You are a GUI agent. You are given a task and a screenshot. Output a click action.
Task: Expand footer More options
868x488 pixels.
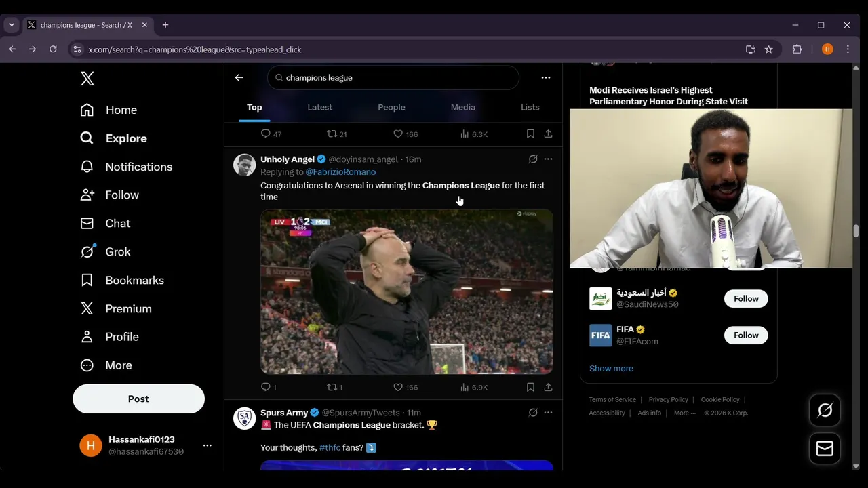click(x=685, y=413)
